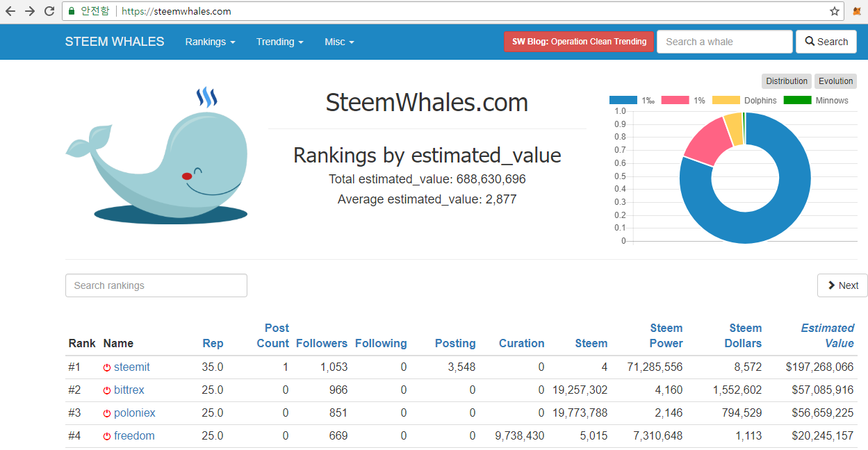Click the $57,085,916 estimated value cell
Screen dimensions: 868x450
[x=823, y=390]
